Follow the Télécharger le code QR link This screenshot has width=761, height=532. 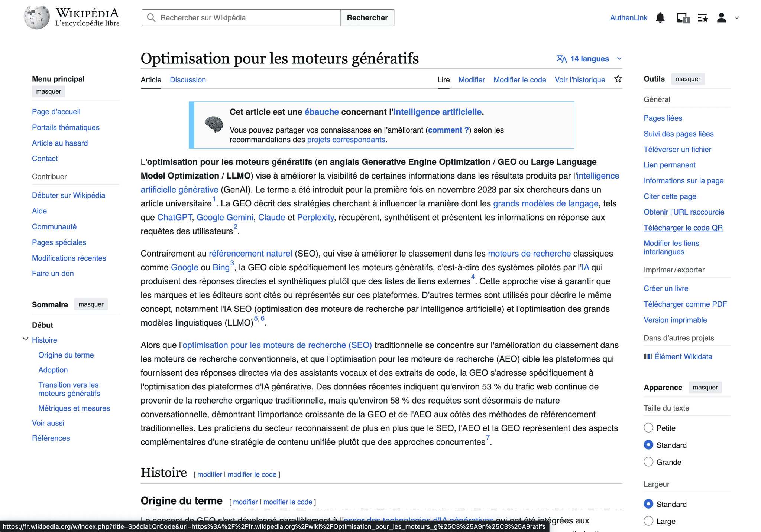683,228
